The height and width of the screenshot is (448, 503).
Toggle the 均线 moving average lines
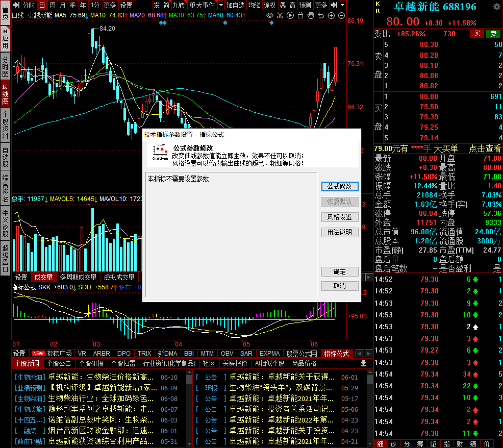(x=254, y=5)
